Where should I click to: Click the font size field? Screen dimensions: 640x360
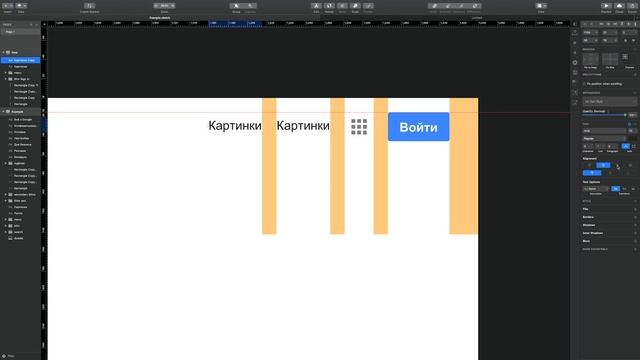pos(632,131)
